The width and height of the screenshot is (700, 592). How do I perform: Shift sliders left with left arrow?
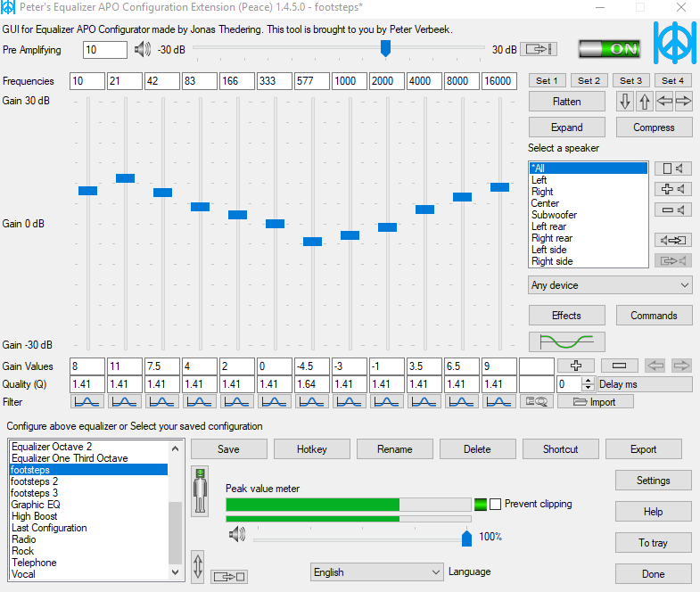pyautogui.click(x=664, y=102)
